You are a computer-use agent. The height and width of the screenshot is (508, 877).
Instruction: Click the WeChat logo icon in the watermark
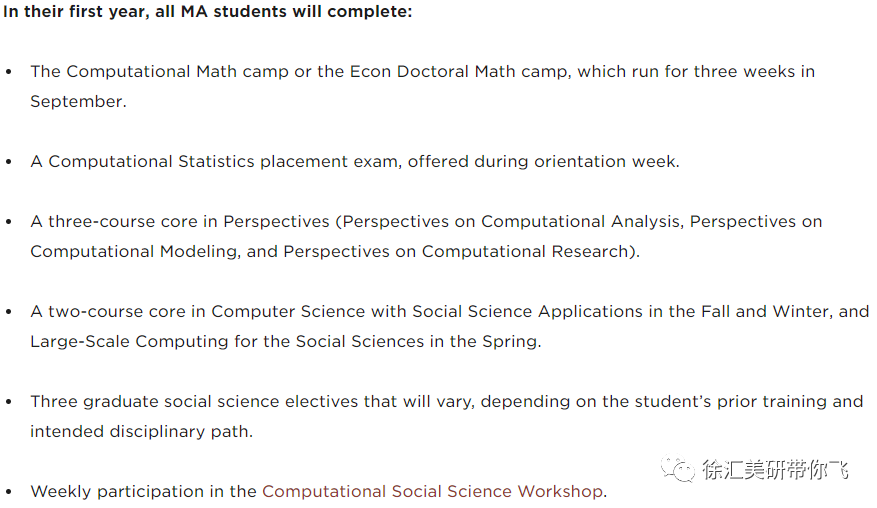pyautogui.click(x=677, y=468)
